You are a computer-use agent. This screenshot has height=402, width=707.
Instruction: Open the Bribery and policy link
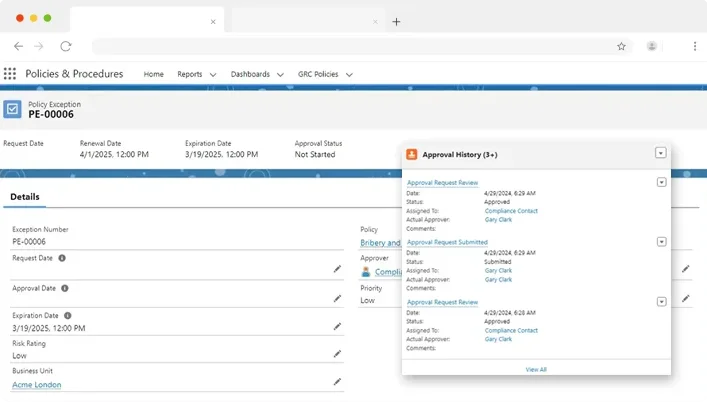(380, 242)
